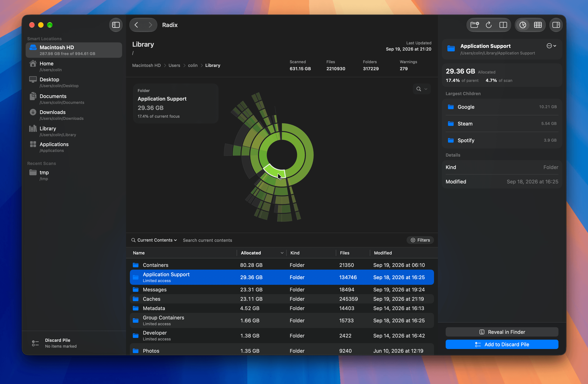Click the new folder scan icon
This screenshot has width=588, height=384.
[475, 25]
